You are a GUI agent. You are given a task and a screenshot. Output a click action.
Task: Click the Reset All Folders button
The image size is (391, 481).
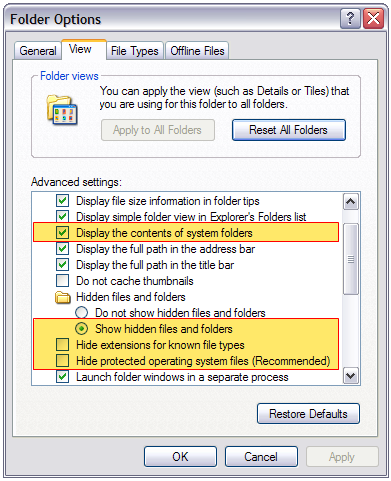(x=289, y=130)
